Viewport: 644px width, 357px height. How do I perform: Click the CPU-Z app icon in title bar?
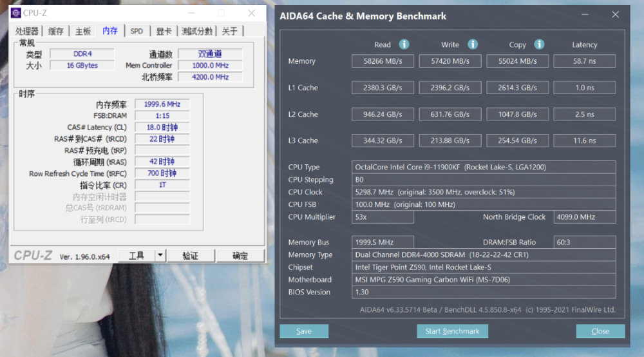point(16,13)
